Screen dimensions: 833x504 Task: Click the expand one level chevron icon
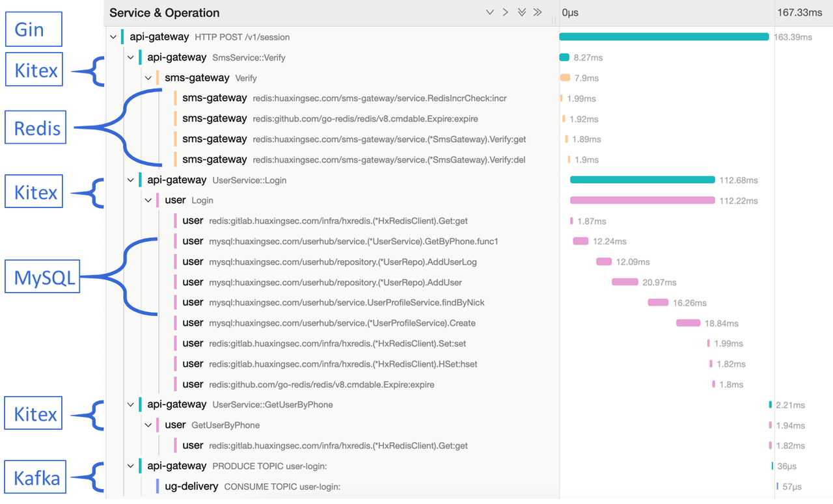490,12
